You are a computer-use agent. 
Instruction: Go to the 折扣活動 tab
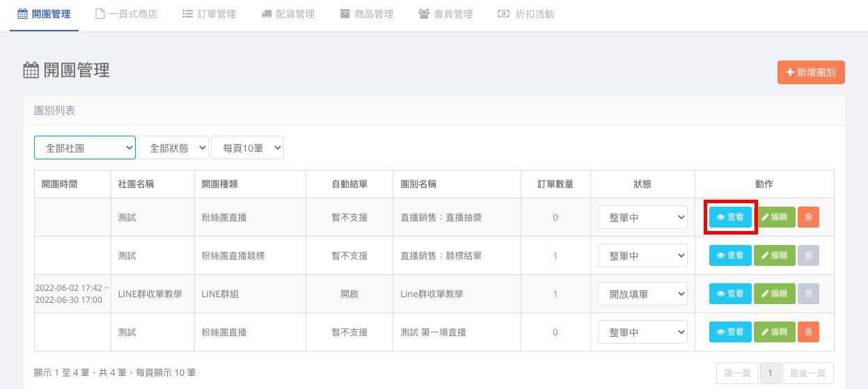coord(526,14)
